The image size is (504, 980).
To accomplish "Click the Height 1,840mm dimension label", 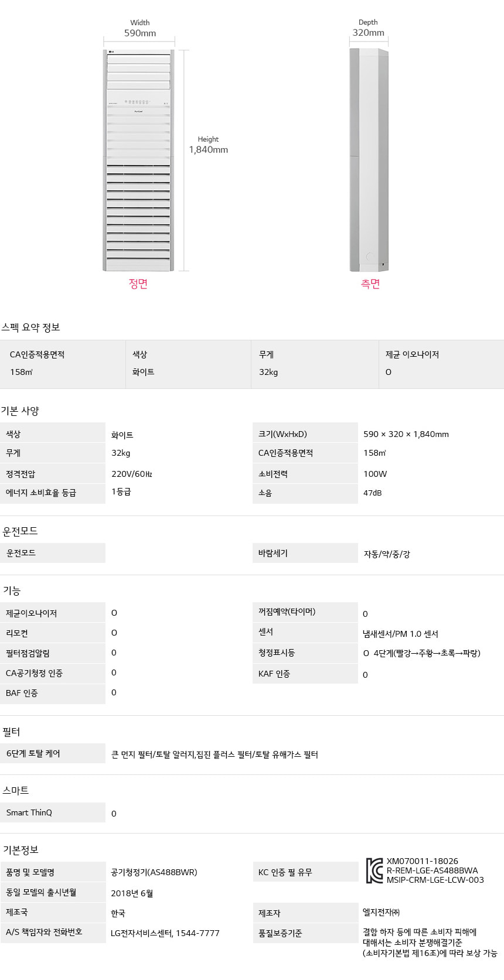I will click(208, 145).
